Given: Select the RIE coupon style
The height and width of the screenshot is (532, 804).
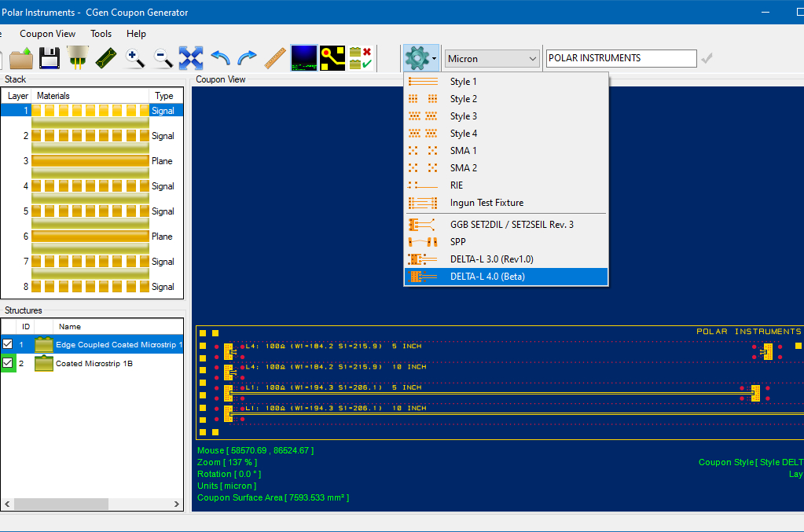Looking at the screenshot, I should click(x=506, y=185).
